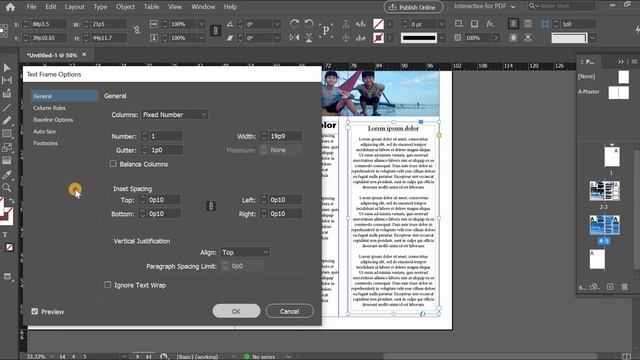Close the Untitled-1 document tab

84,54
